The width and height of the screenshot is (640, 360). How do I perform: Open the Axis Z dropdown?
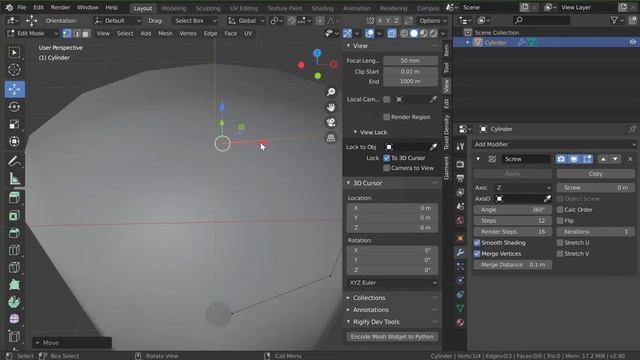coord(523,188)
